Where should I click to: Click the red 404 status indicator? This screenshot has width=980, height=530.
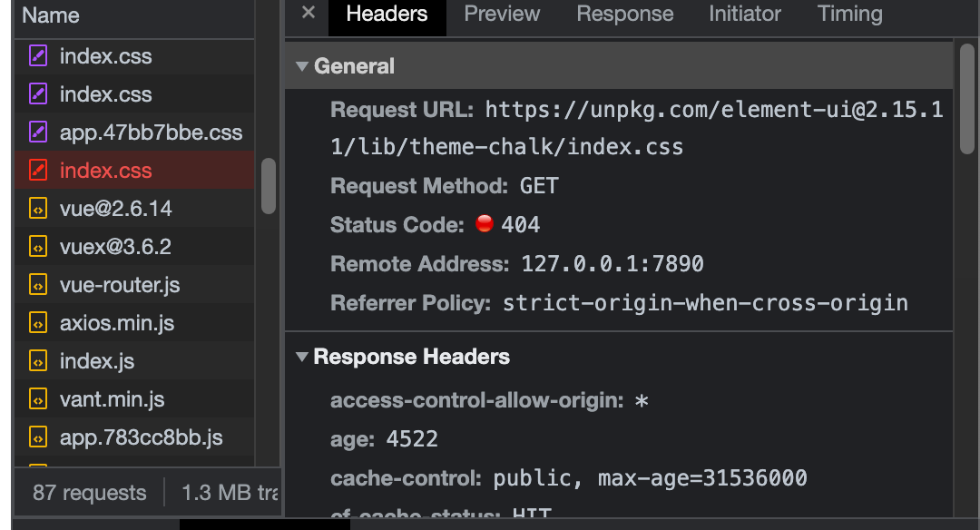click(485, 223)
